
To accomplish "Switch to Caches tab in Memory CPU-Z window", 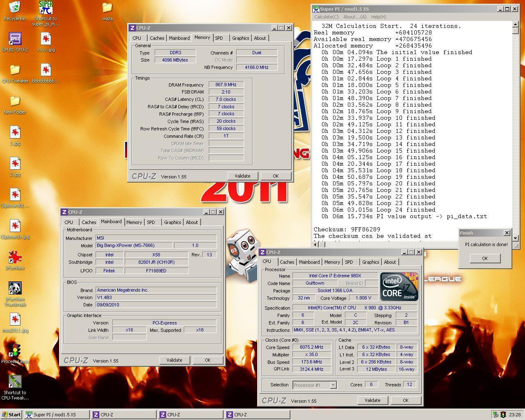I will 157,38.
